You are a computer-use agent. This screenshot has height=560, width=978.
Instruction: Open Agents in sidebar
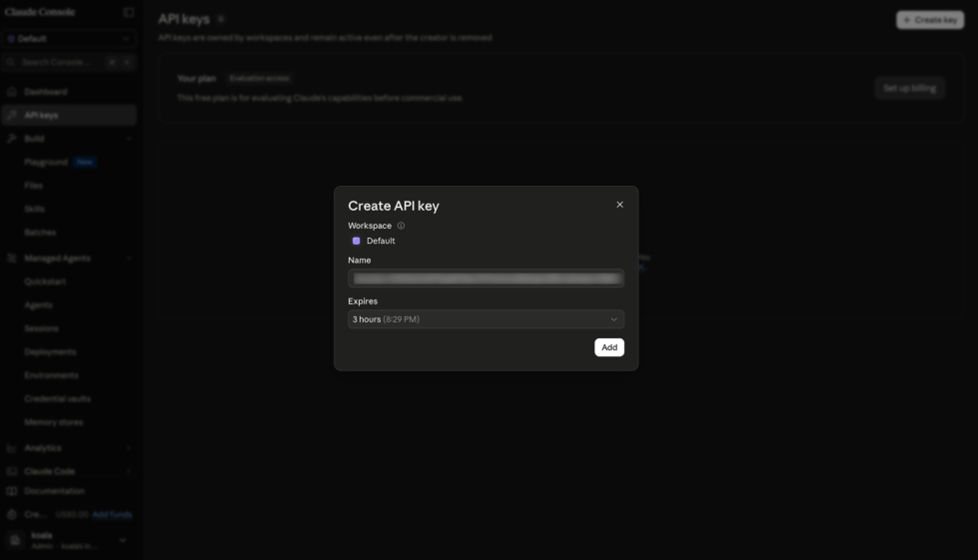point(38,305)
